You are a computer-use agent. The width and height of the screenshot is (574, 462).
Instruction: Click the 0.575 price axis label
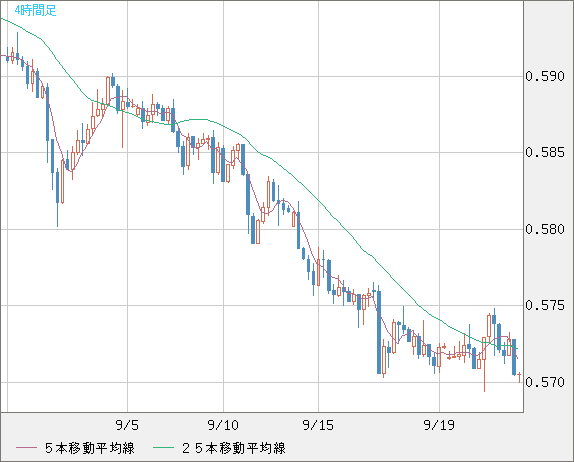tap(545, 305)
